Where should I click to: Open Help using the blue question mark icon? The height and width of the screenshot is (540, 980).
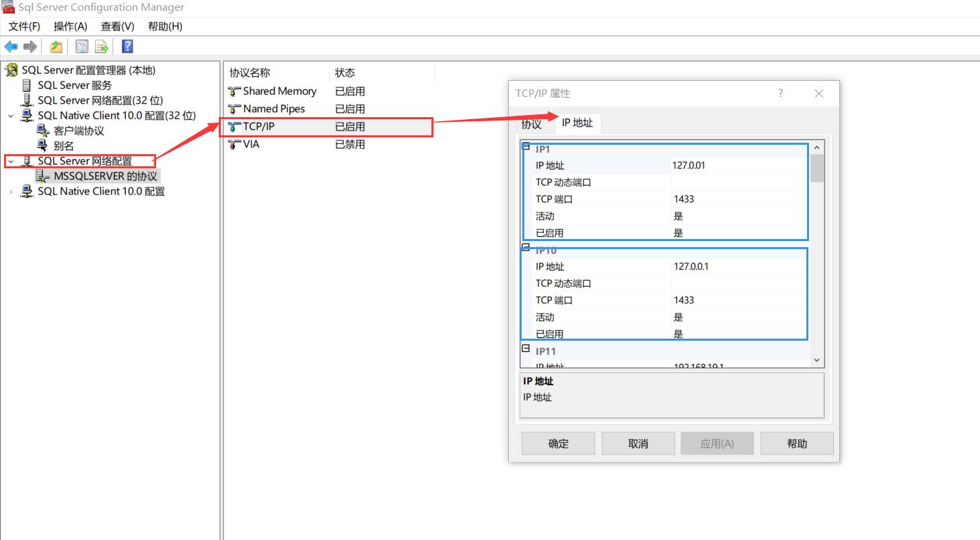pyautogui.click(x=127, y=46)
